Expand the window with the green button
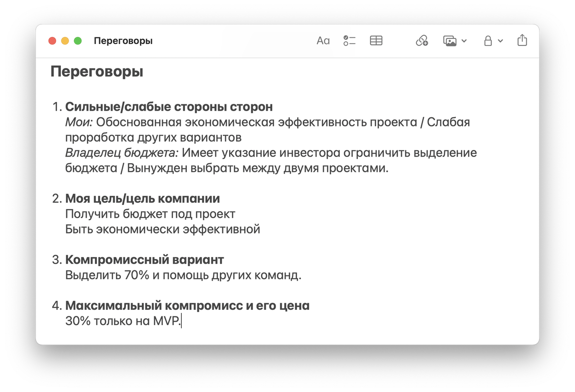Screen dimensions: 575x392 pyautogui.click(x=77, y=41)
